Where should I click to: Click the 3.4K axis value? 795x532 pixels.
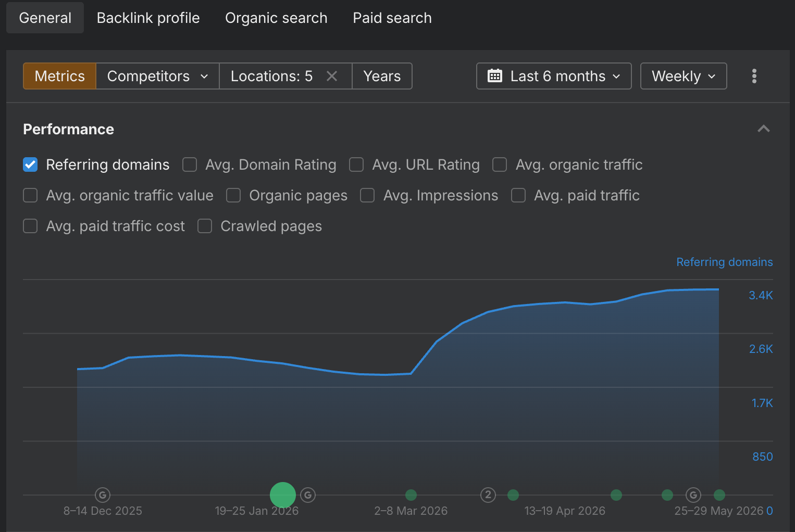761,295
